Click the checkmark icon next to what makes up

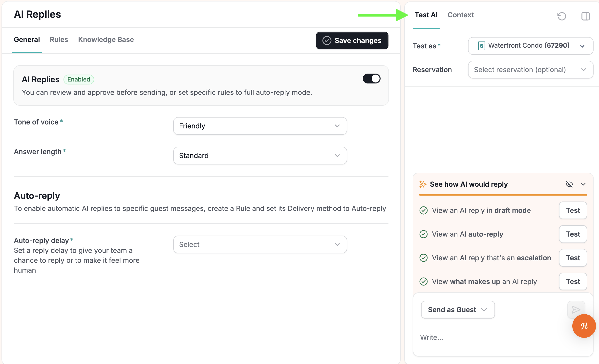[x=424, y=282]
